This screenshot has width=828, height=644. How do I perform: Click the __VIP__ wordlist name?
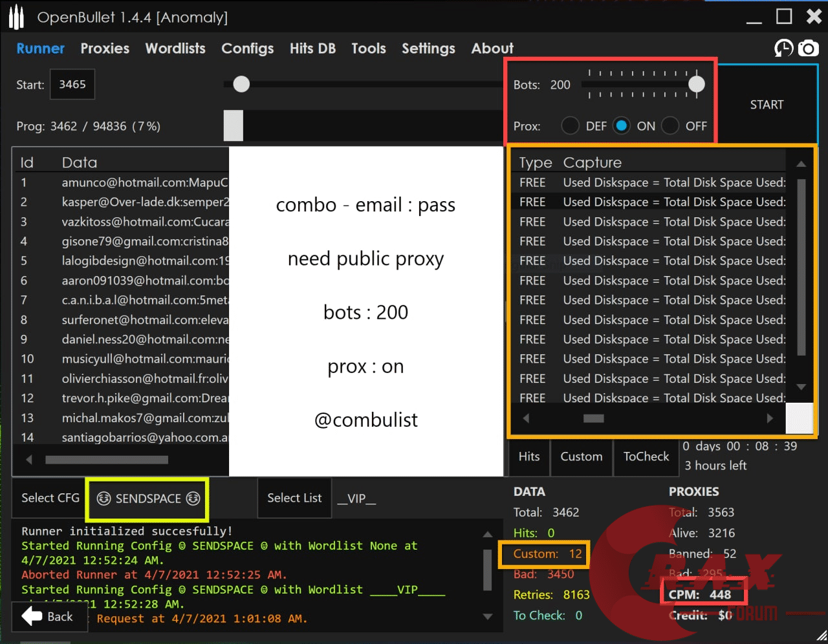pyautogui.click(x=356, y=498)
